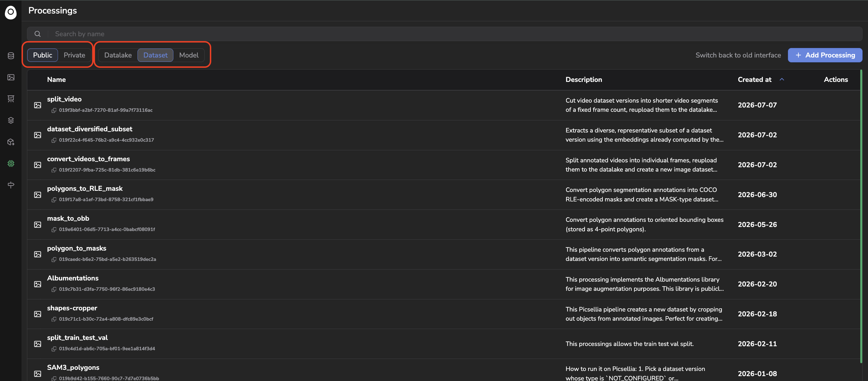Click the Add Processing button

[x=825, y=55]
